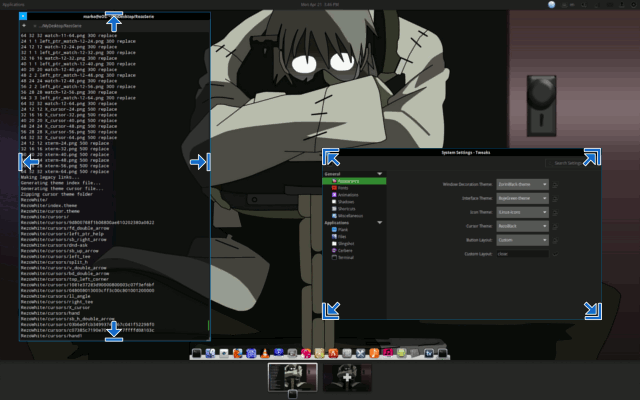The width and height of the screenshot is (640, 400).
Task: Reset Icon Theme with its revert icon
Action: click(x=555, y=212)
